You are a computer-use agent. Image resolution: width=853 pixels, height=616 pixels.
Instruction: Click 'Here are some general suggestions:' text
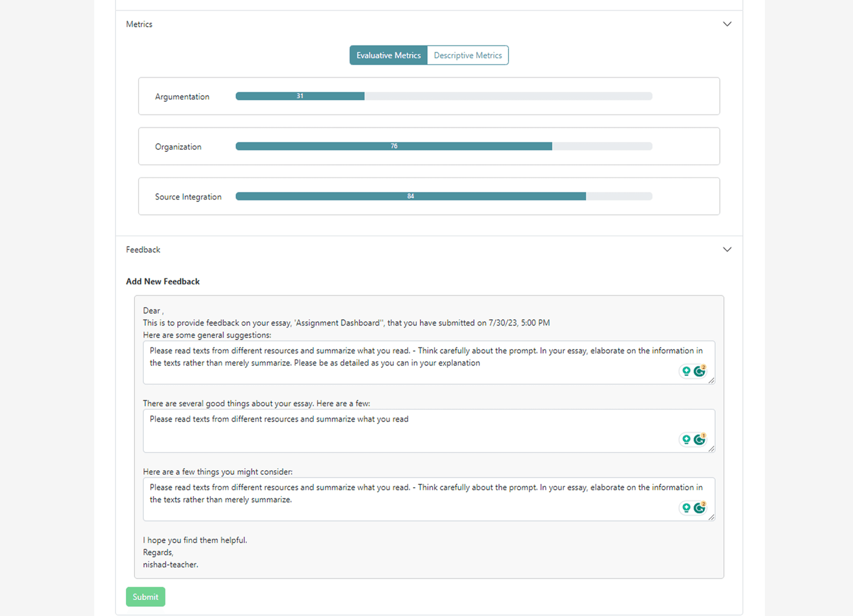207,335
